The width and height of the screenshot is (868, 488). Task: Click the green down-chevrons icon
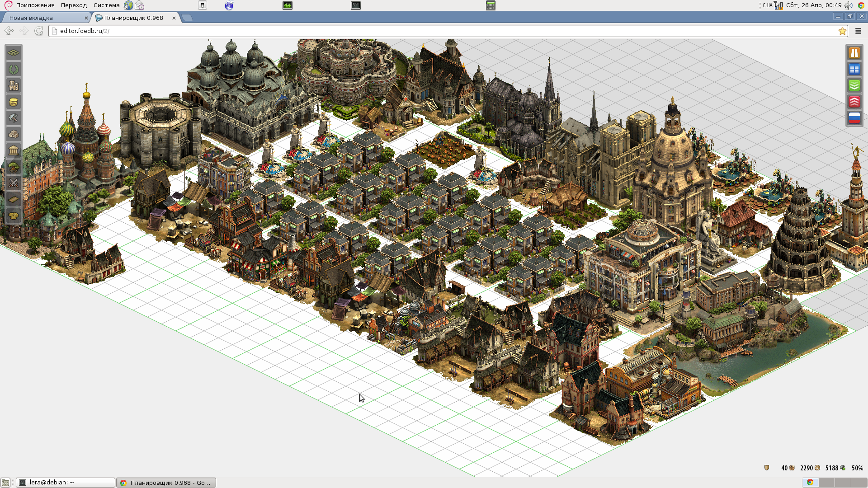point(854,85)
